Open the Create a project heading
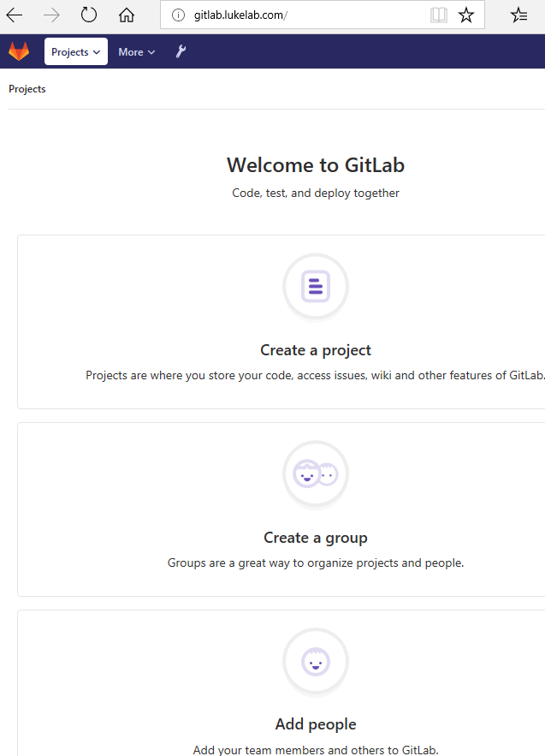Image resolution: width=545 pixels, height=756 pixels. pyautogui.click(x=316, y=350)
